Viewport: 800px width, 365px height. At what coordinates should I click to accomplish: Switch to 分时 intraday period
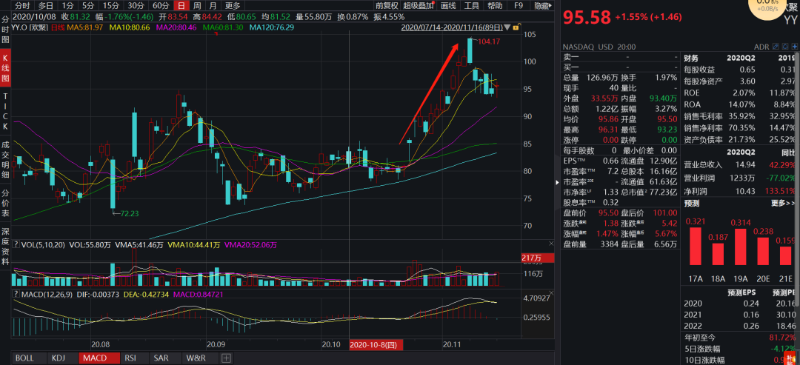pos(22,6)
